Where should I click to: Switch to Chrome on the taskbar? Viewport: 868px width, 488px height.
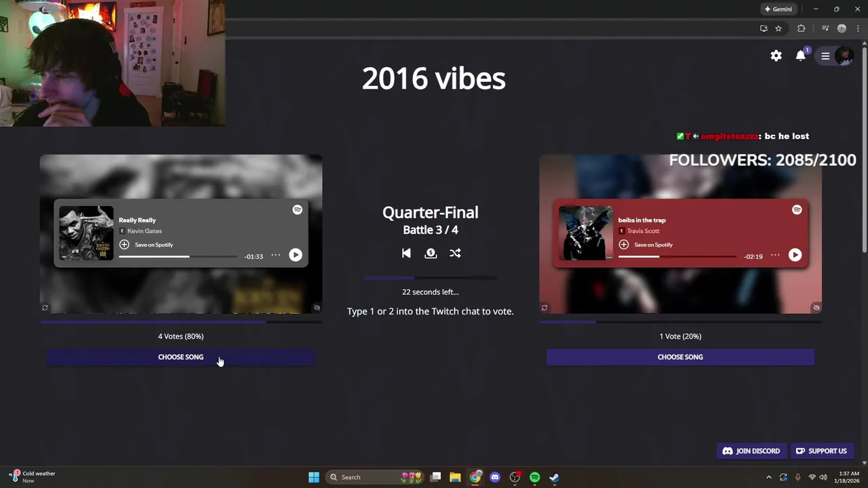[475, 477]
